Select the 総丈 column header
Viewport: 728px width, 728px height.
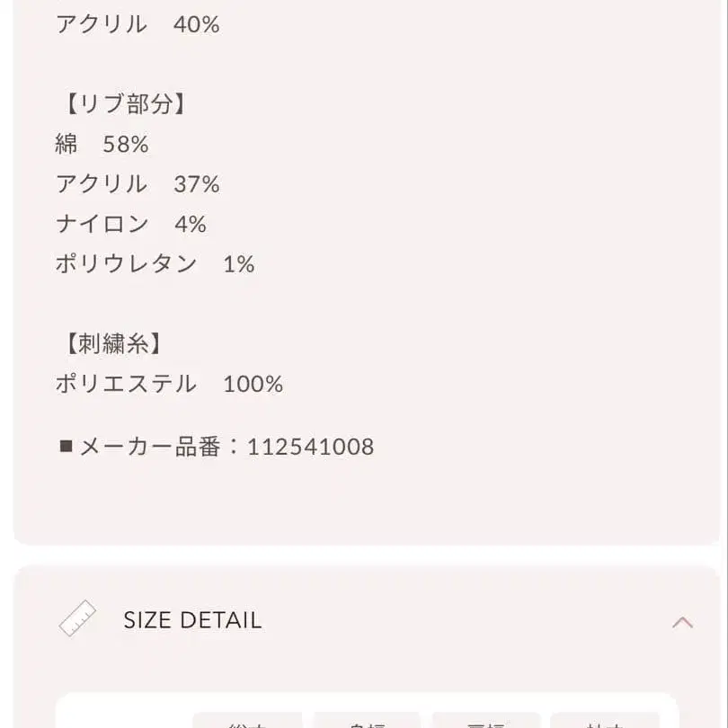(246, 724)
